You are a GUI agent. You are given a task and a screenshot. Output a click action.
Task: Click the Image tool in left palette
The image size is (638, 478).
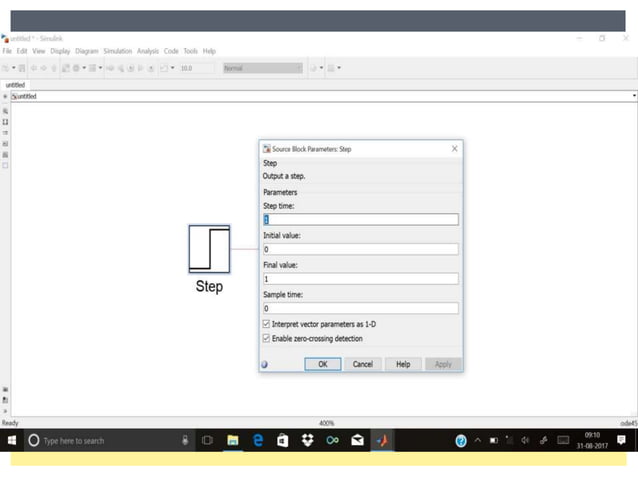pos(5,155)
